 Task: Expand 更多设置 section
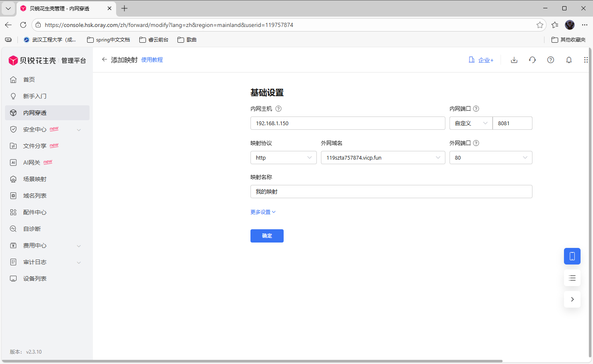263,212
